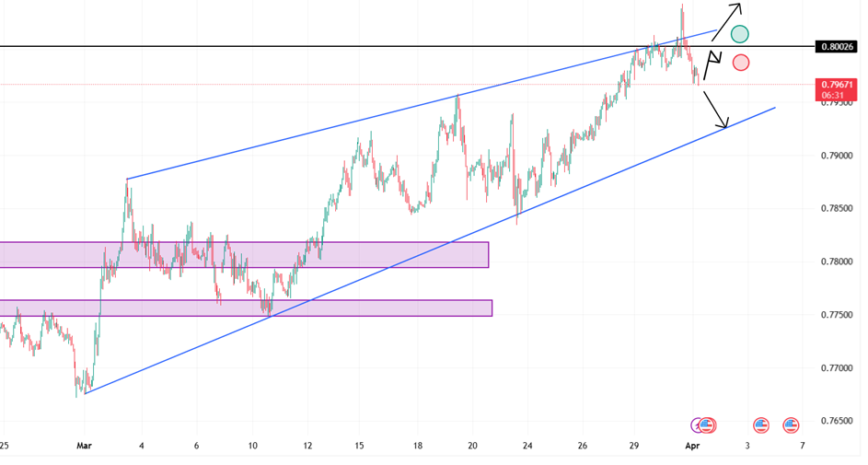
Task: Click the red circle marker below the horizontal line
Action: click(740, 63)
